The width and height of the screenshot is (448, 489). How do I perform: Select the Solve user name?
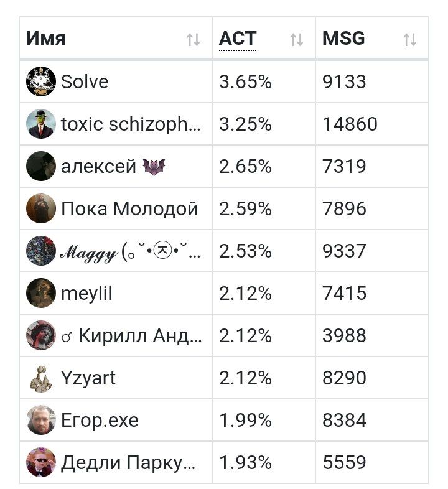point(85,82)
